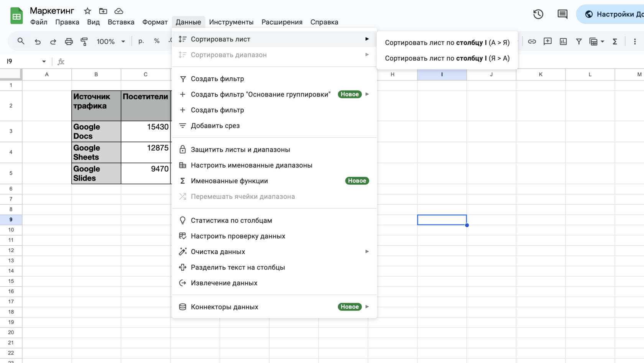The image size is (644, 363).
Task: Open the comments panel icon
Action: pyautogui.click(x=562, y=15)
